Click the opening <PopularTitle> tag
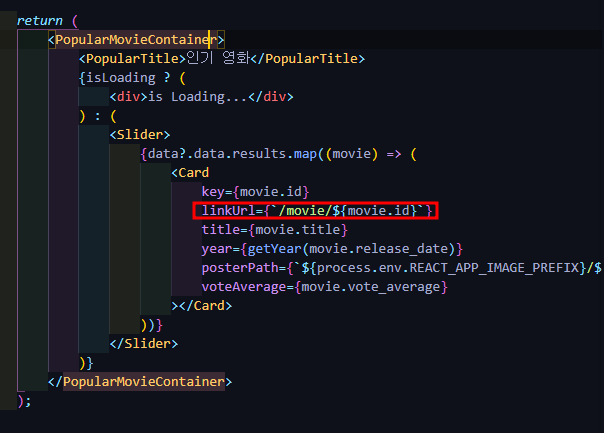 [x=132, y=59]
